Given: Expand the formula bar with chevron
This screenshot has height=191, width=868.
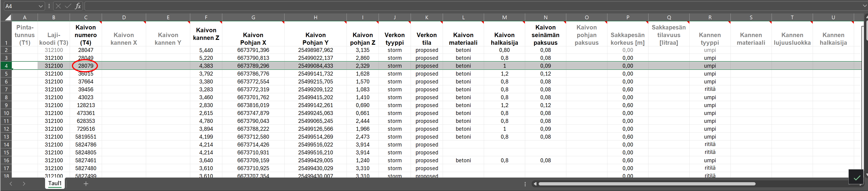Looking at the screenshot, I should (864, 6).
